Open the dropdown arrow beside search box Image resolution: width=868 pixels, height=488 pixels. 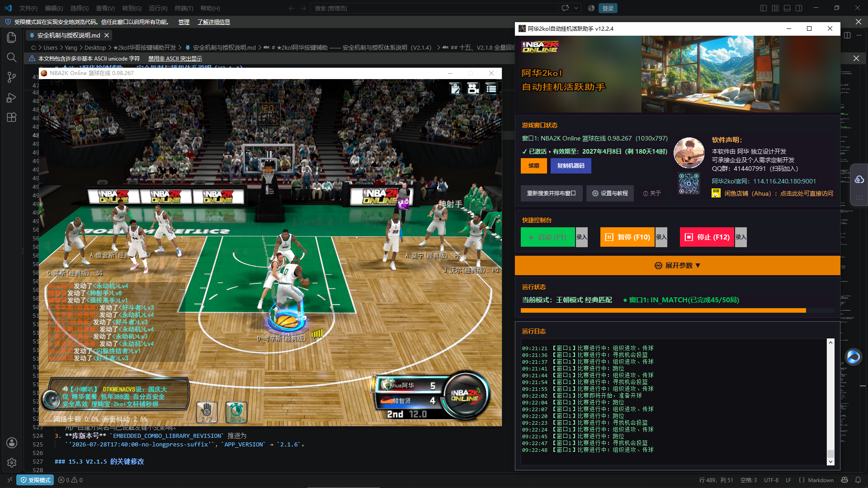[576, 8]
